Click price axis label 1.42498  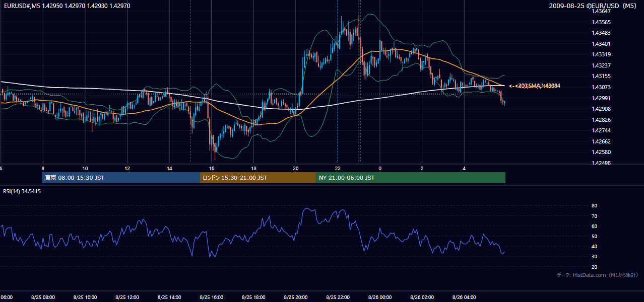coord(601,163)
